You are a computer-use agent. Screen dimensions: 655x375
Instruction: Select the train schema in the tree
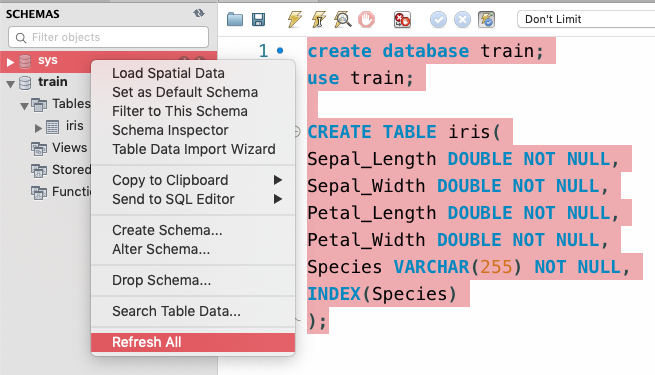(53, 81)
